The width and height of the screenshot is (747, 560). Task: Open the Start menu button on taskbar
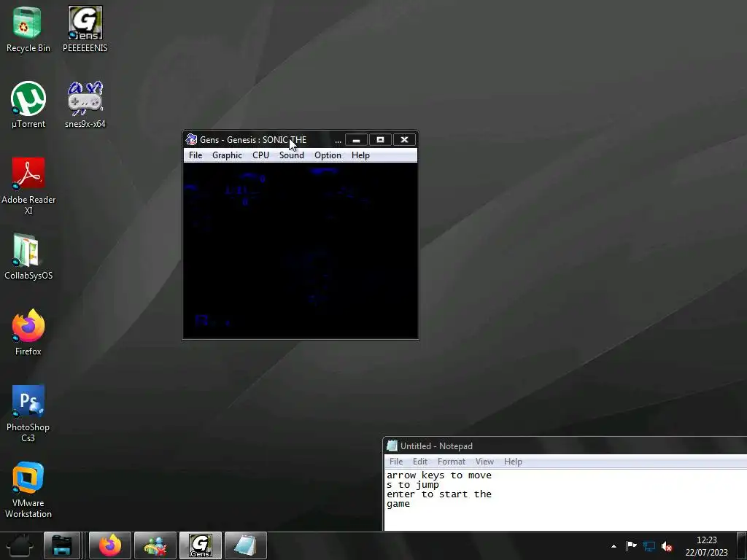point(20,545)
